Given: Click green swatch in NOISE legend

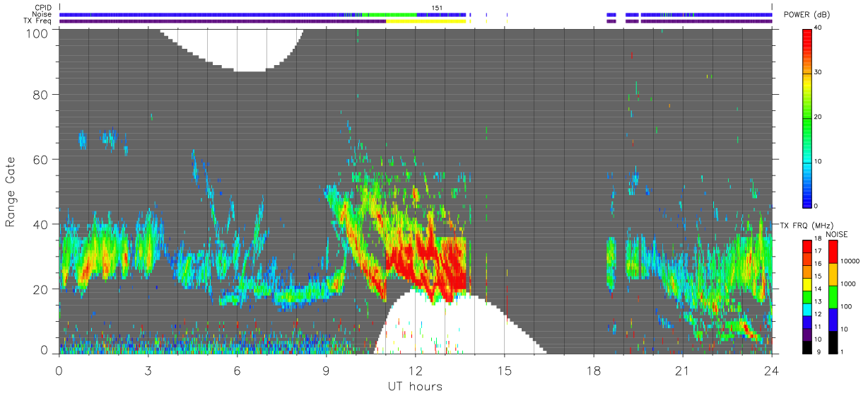Looking at the screenshot, I should pyautogui.click(x=832, y=297).
